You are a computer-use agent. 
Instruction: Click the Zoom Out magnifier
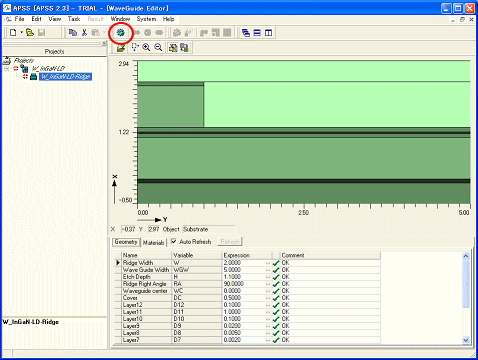click(x=158, y=48)
